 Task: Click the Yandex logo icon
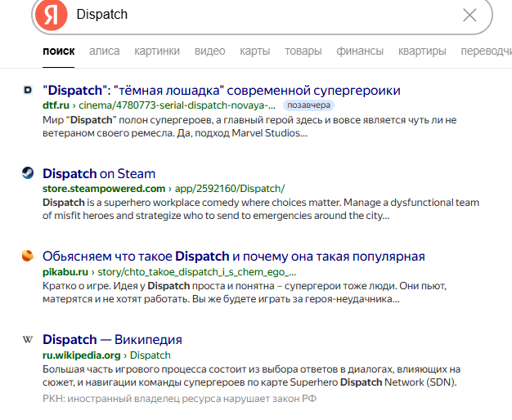(52, 15)
